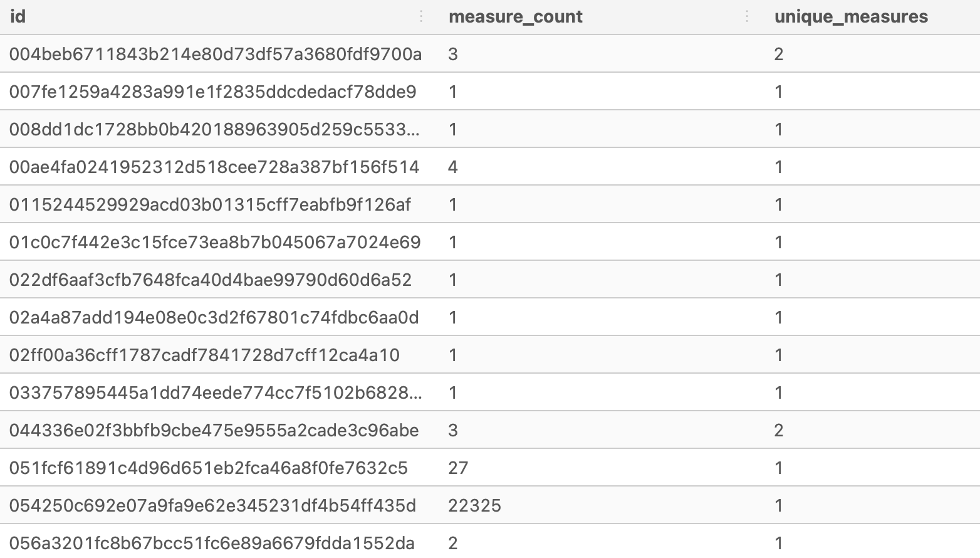Sort by the unique_measures column header
The image size is (980, 558).
pos(852,17)
